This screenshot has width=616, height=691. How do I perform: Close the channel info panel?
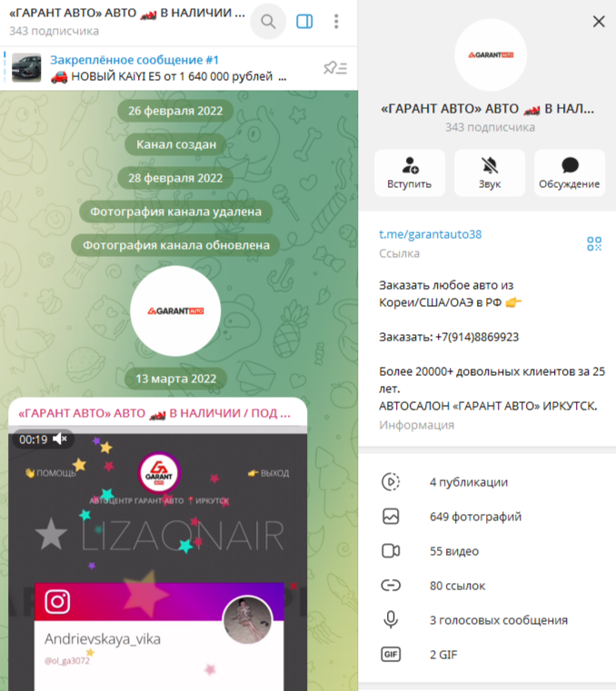[x=599, y=21]
